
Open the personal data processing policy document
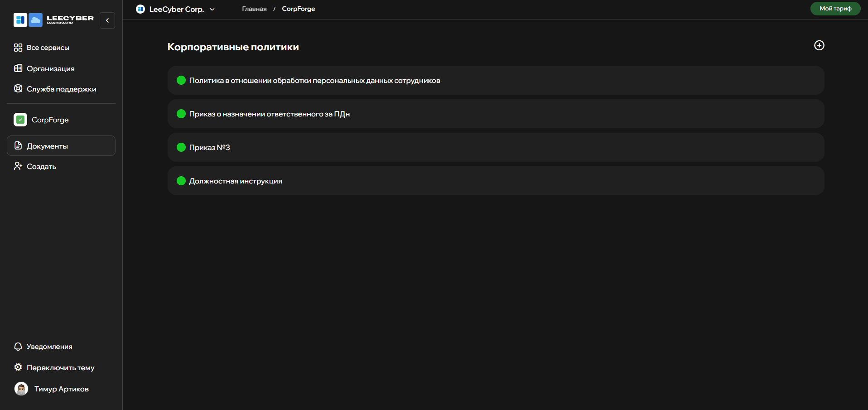314,81
